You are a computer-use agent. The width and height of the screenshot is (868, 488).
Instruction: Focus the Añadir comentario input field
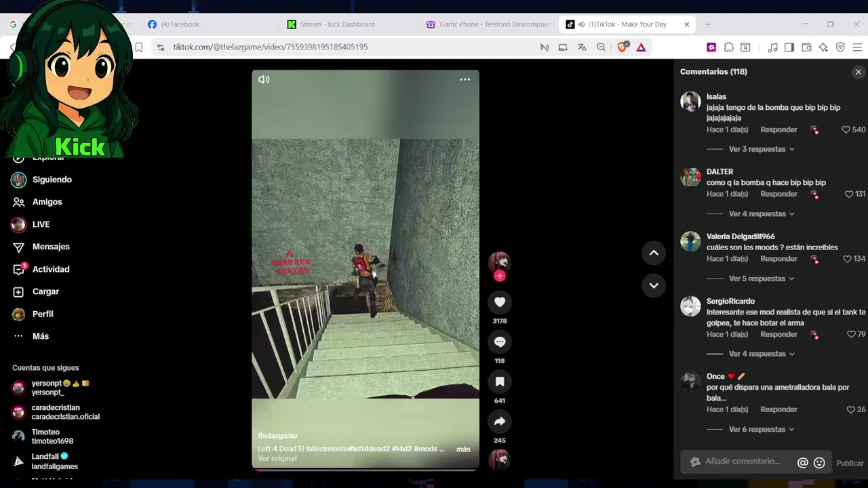coord(743,462)
